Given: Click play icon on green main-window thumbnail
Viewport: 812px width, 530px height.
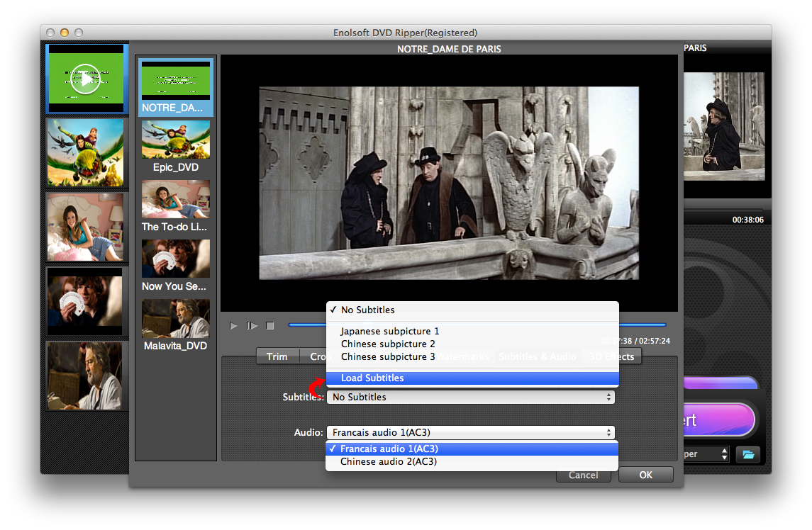Looking at the screenshot, I should (x=85, y=79).
